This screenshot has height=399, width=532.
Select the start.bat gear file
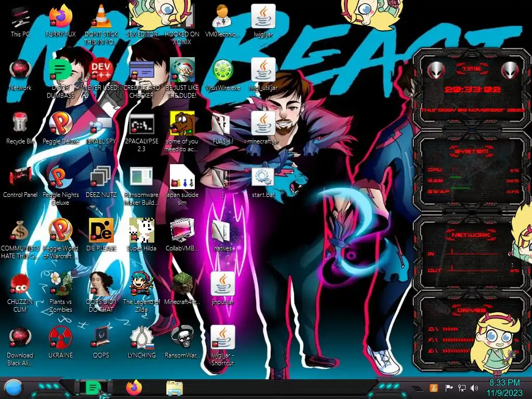[263, 177]
